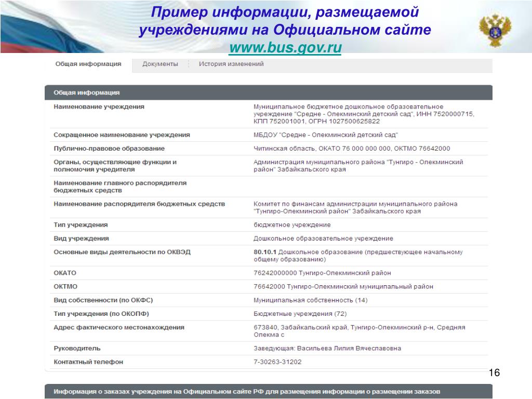Select the Наименование учреждения label
532x399 pixels.
coord(99,107)
